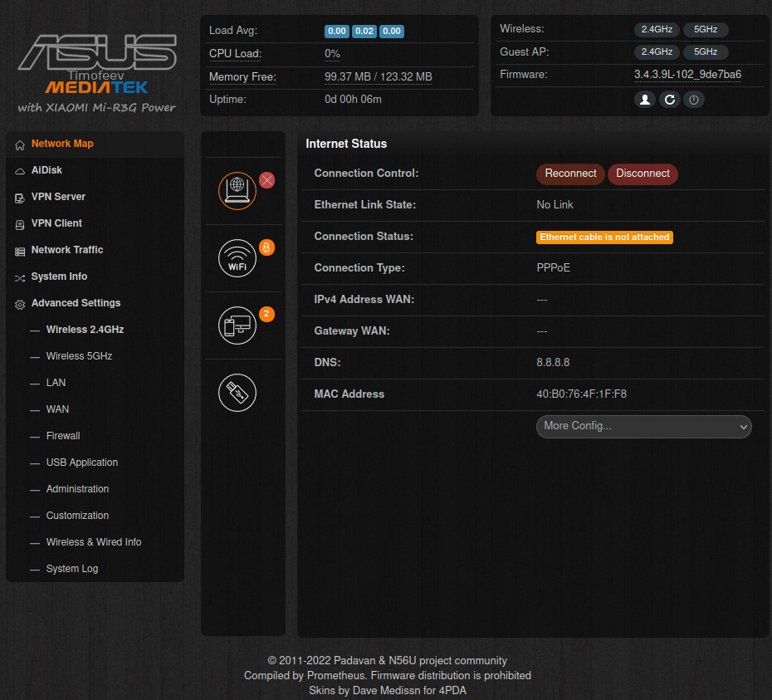The height and width of the screenshot is (700, 772).
Task: Click the MAC address 40:B0:76:4F:1F:F8
Action: point(581,394)
